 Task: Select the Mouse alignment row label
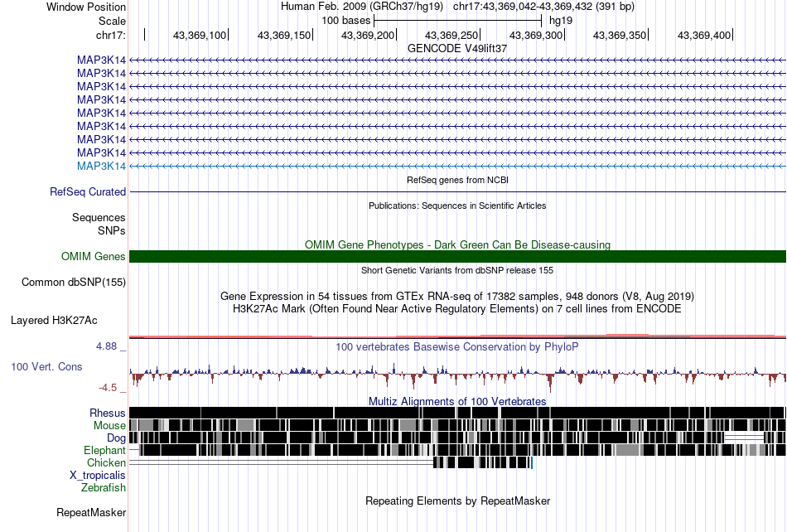click(x=109, y=426)
